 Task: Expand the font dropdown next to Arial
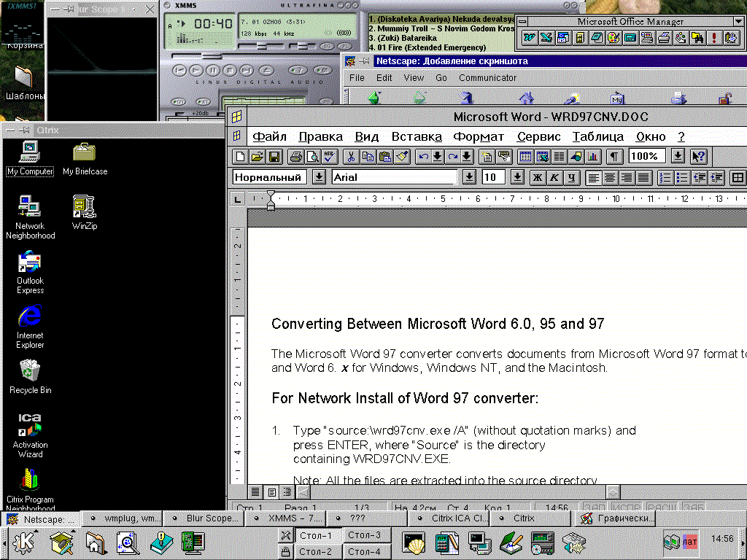pos(469,178)
